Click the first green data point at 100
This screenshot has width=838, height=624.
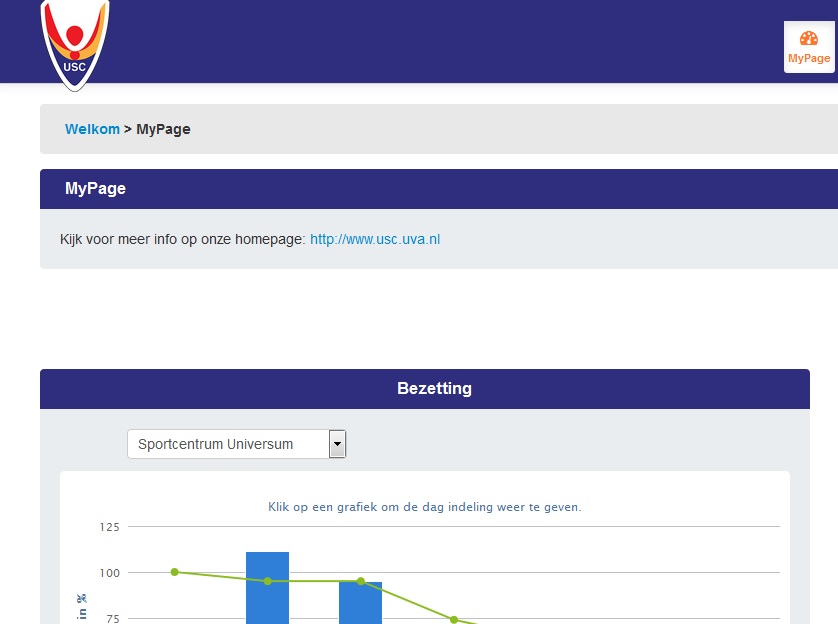(x=174, y=572)
